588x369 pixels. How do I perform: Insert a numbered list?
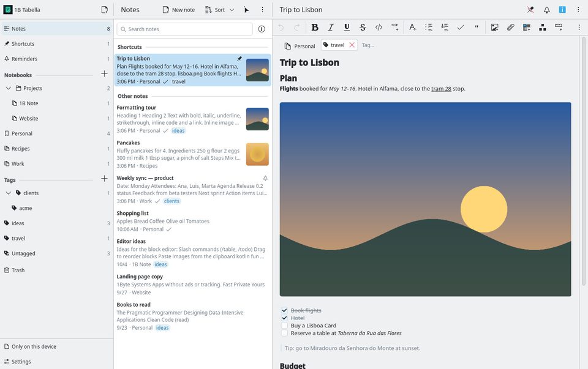tap(445, 28)
